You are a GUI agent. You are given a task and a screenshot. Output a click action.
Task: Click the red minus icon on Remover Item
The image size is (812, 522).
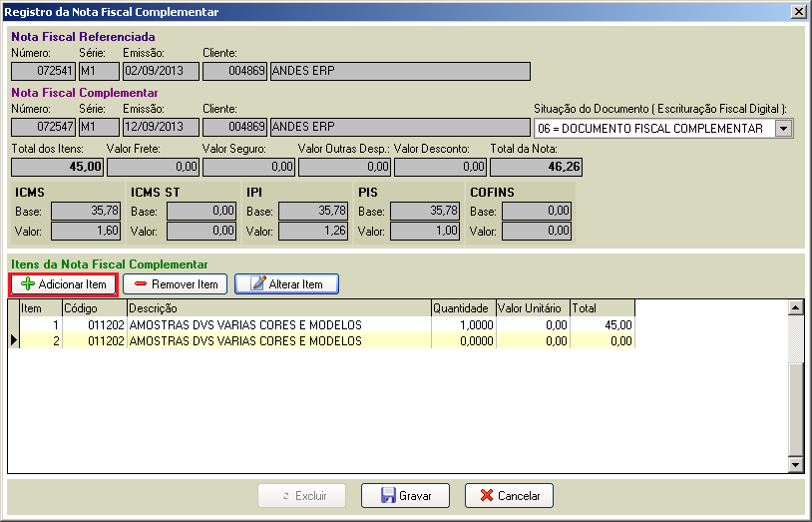(141, 284)
